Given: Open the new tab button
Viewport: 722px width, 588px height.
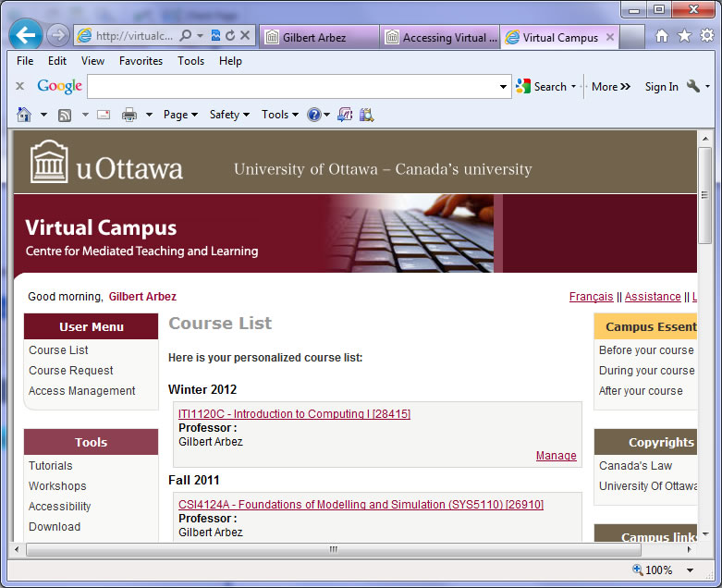Looking at the screenshot, I should pos(631,37).
